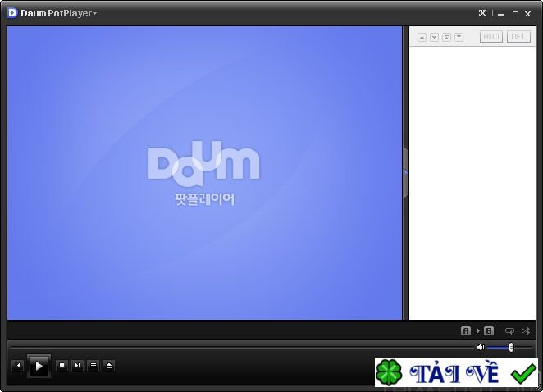Move playlist item up one position
The height and width of the screenshot is (392, 543).
(x=422, y=37)
